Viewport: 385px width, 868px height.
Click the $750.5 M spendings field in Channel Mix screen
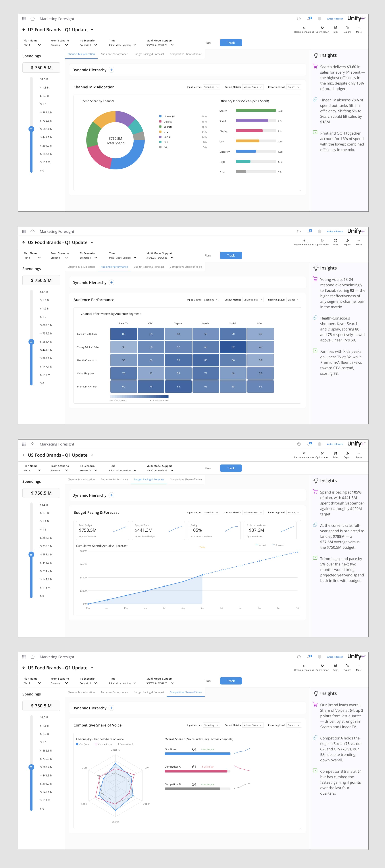[x=41, y=67]
